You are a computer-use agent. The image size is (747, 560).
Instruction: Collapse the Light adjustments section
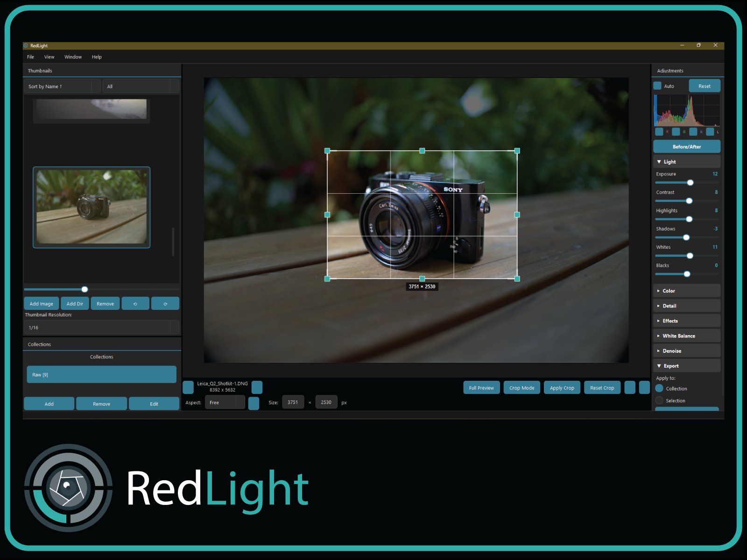(x=686, y=161)
